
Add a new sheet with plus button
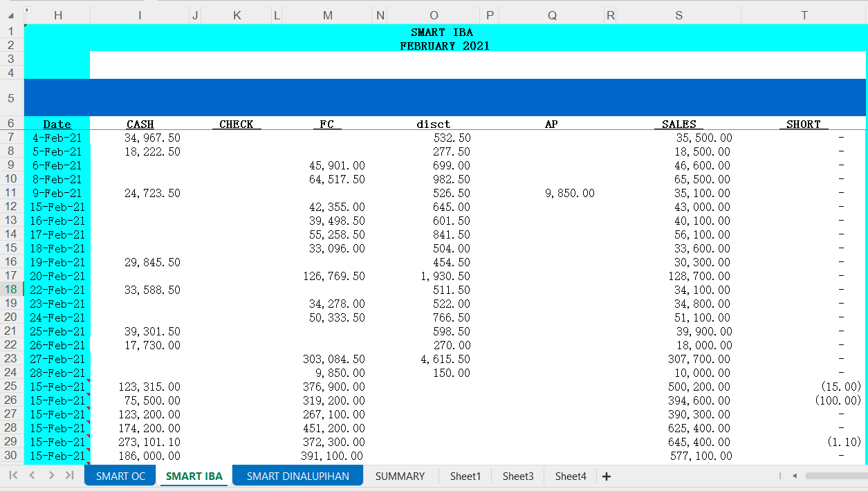point(607,476)
